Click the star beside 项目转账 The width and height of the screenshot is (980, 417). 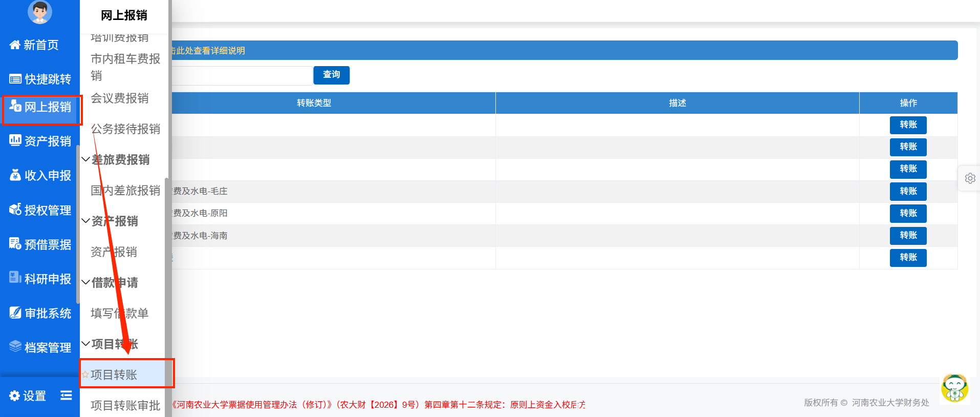click(85, 374)
